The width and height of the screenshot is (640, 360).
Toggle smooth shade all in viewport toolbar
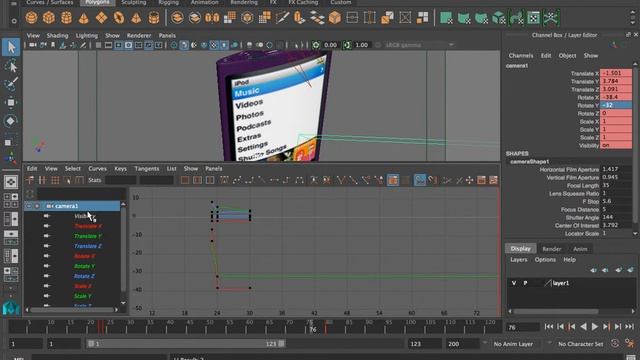[x=184, y=45]
